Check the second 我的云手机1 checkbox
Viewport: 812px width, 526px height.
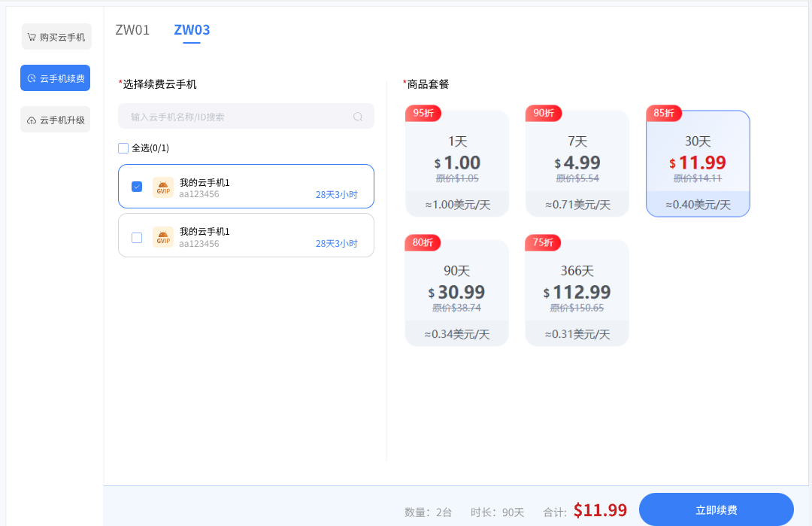(x=137, y=238)
